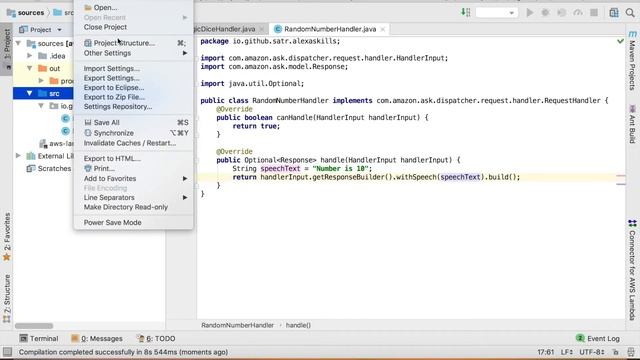The image size is (640, 360).
Task: Open the Project Structure toolbar icon
Action: click(614, 13)
